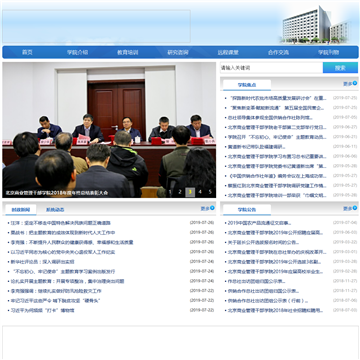Go to carousel slide 2

click(180, 192)
